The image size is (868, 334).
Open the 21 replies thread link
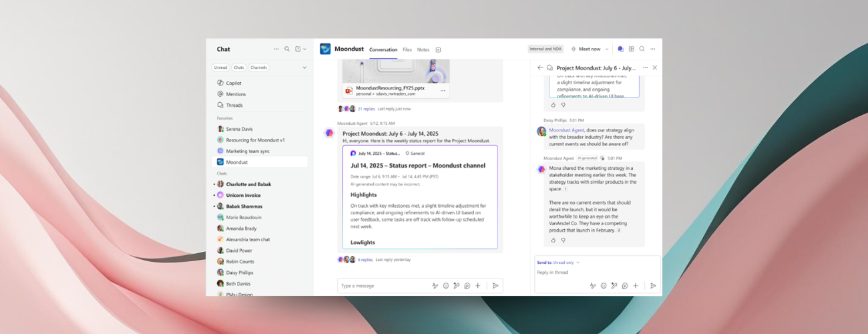(x=365, y=109)
